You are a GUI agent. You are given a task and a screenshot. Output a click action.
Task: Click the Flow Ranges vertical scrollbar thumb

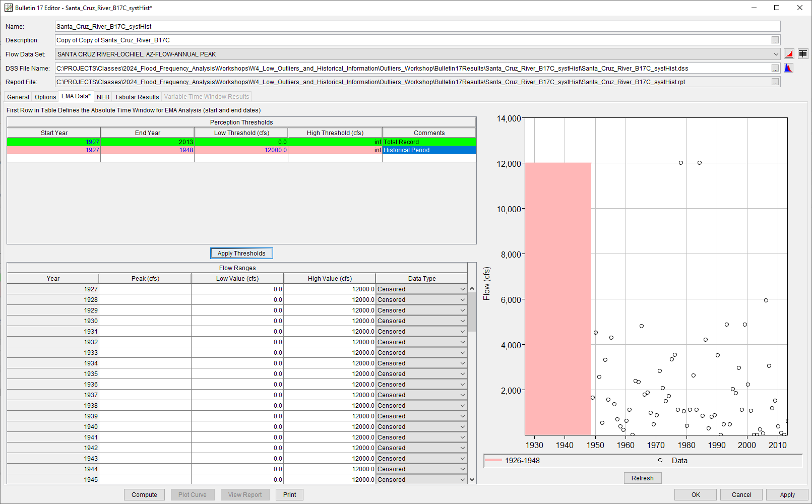(x=472, y=312)
